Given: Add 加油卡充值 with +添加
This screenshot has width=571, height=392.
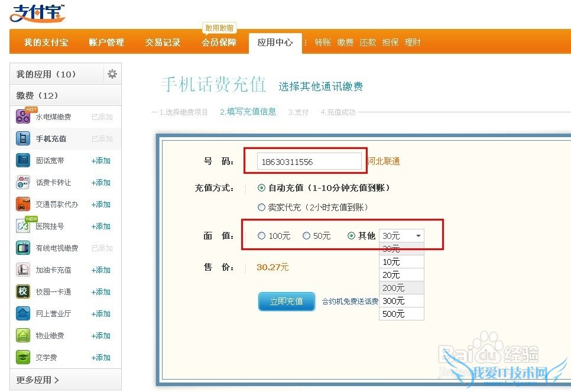Looking at the screenshot, I should point(101,270).
